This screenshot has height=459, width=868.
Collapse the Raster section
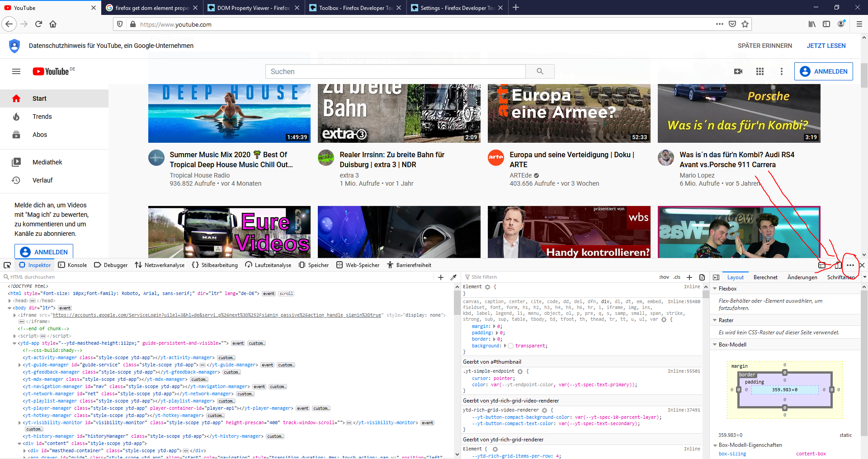(x=715, y=320)
